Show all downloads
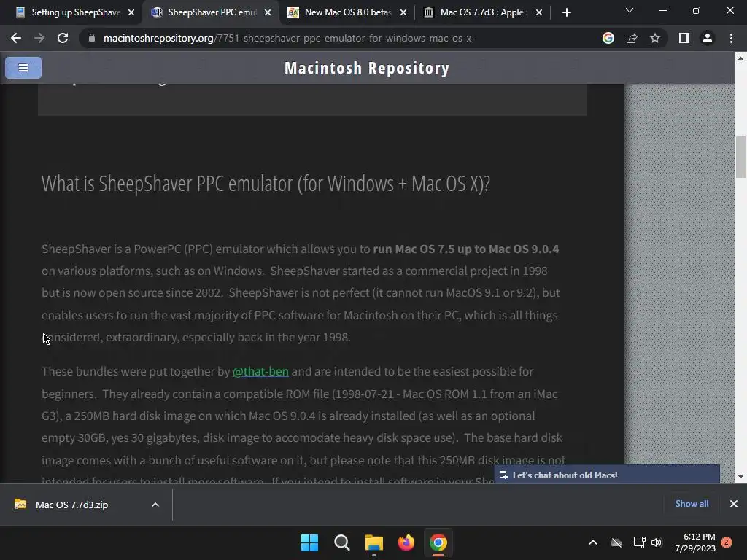747x560 pixels. (692, 504)
